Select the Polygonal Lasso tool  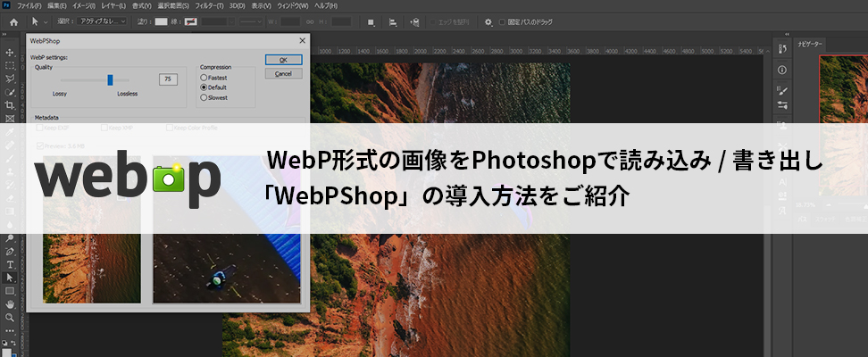click(x=10, y=79)
